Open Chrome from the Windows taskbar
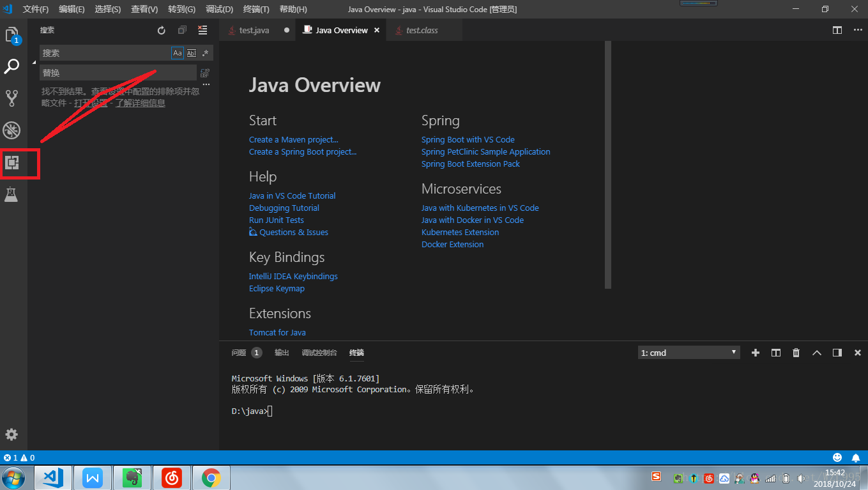868x490 pixels. [211, 477]
